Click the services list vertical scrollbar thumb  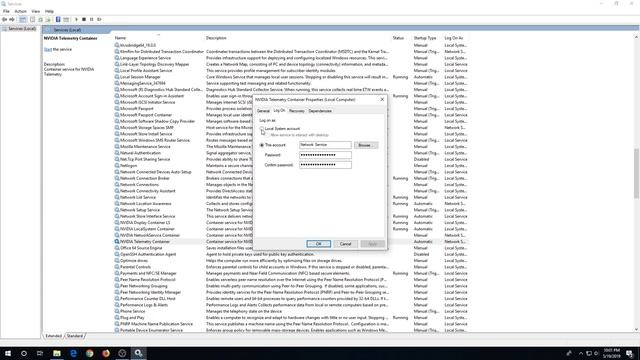(636, 173)
